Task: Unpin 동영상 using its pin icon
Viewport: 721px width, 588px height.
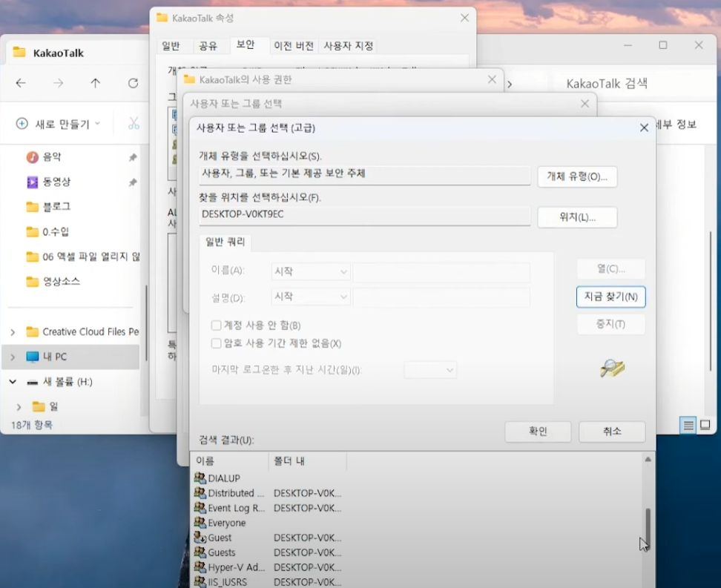Action: click(133, 182)
